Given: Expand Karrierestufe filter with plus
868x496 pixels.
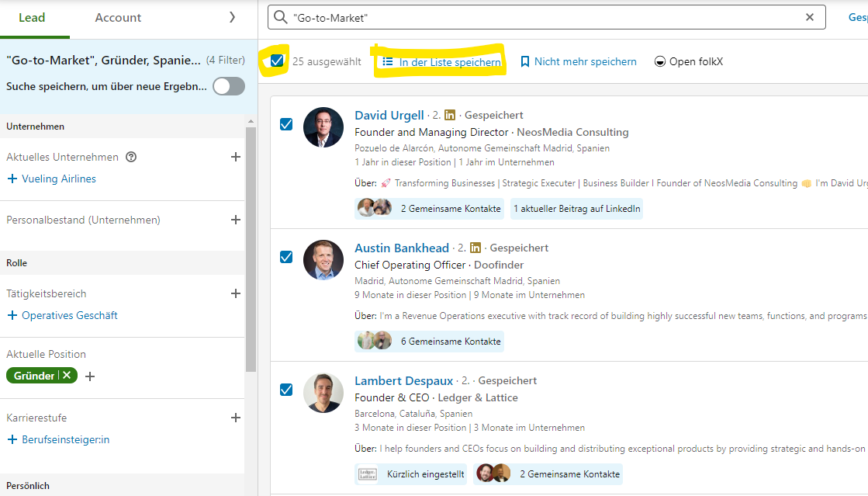Looking at the screenshot, I should click(x=235, y=418).
